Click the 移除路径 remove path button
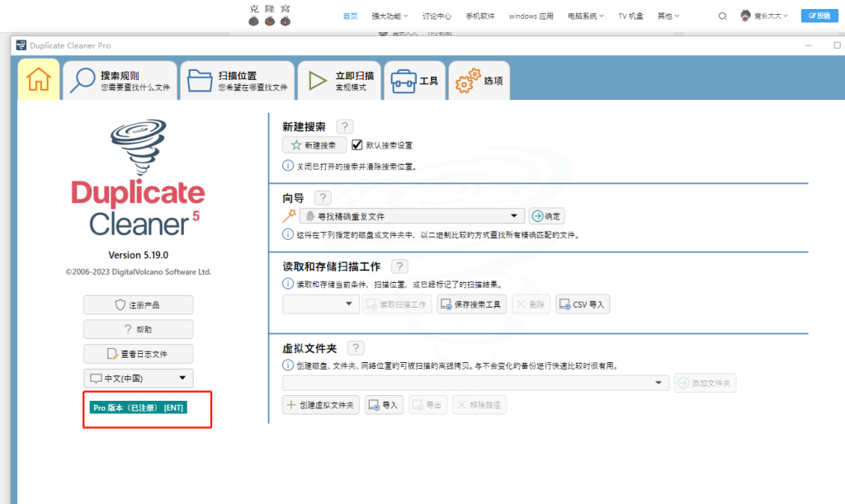The width and height of the screenshot is (845, 504). [479, 405]
